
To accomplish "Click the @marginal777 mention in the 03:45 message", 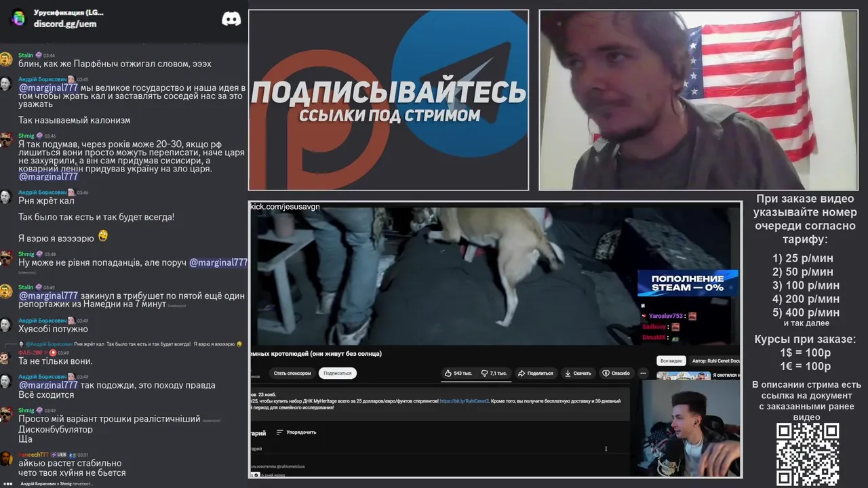I will [48, 87].
